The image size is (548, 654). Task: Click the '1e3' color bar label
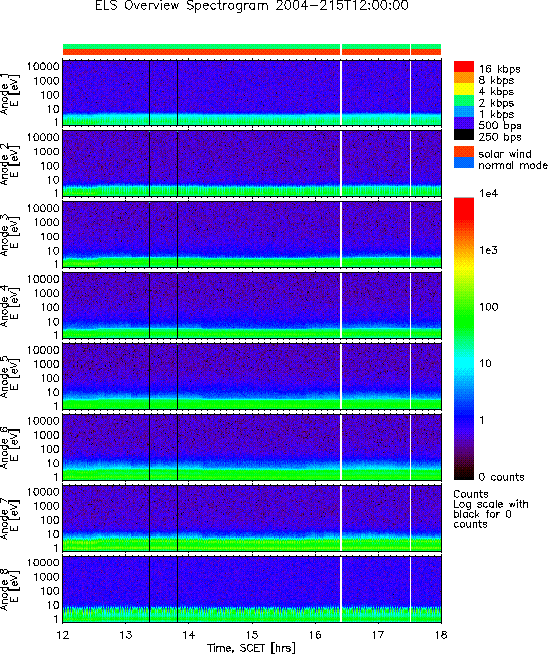(x=488, y=250)
